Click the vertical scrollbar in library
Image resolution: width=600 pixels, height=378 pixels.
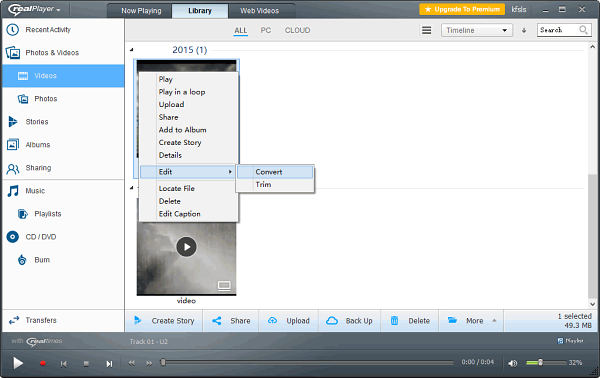click(x=592, y=235)
